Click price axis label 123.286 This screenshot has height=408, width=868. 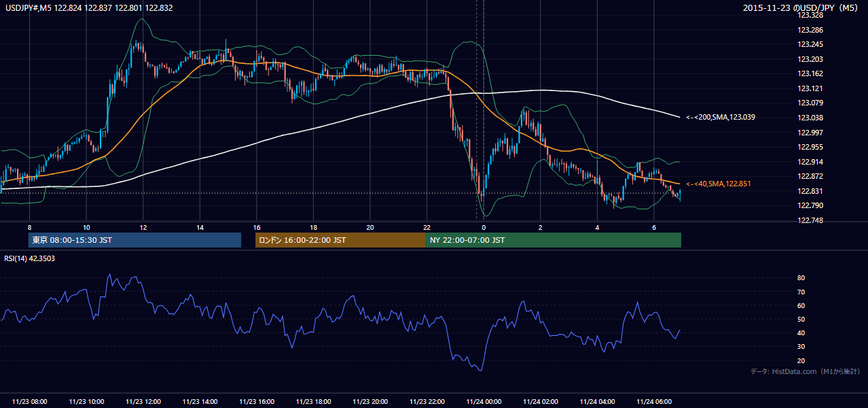click(x=811, y=30)
